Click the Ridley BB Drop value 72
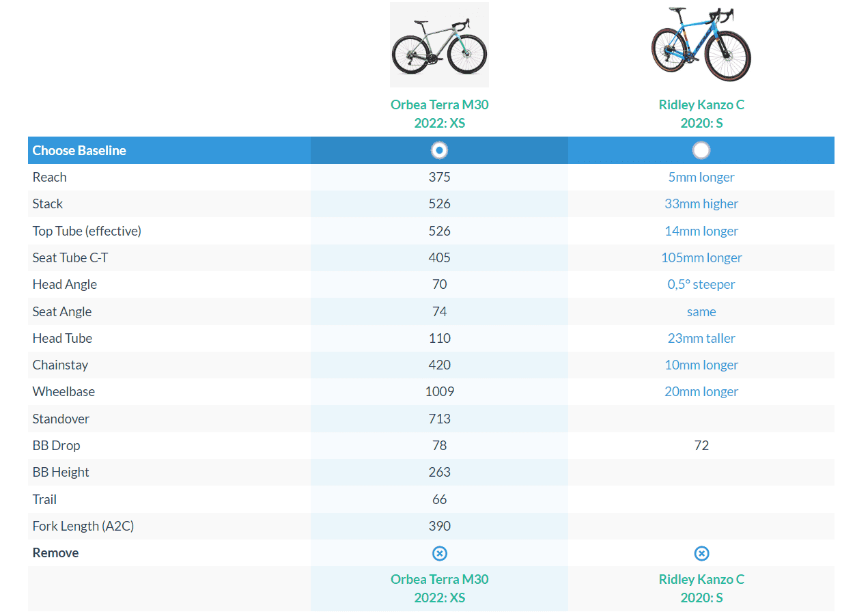Screen dimensions: 855x616 [x=701, y=445]
